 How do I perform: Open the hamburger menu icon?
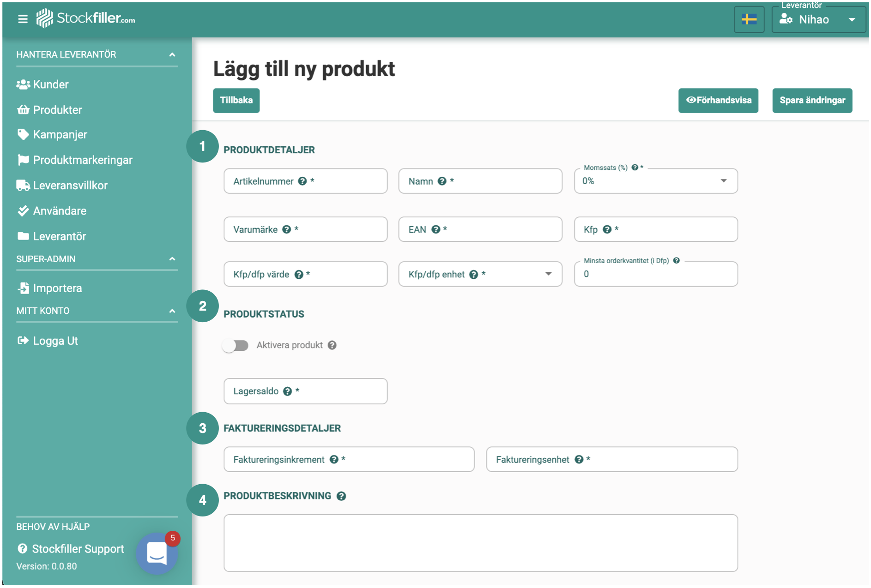click(x=23, y=19)
